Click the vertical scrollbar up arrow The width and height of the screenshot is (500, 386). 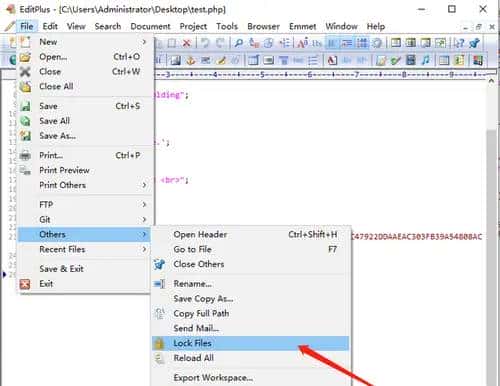(491, 81)
